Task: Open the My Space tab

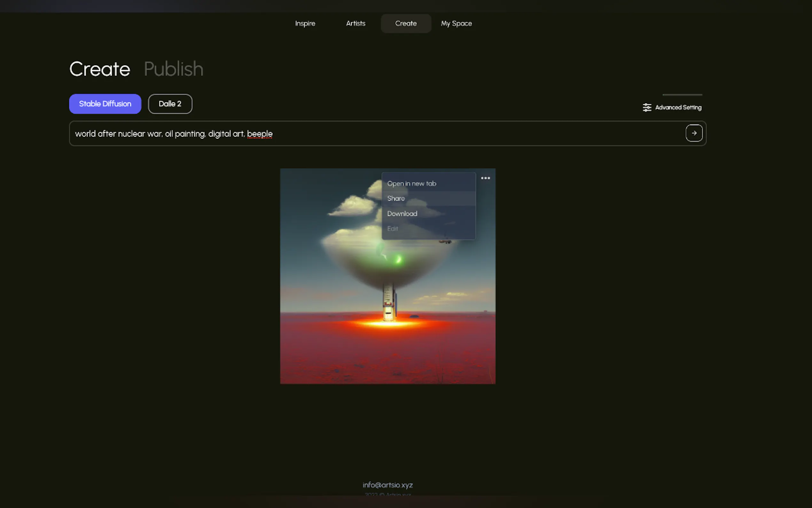Action: [456, 24]
